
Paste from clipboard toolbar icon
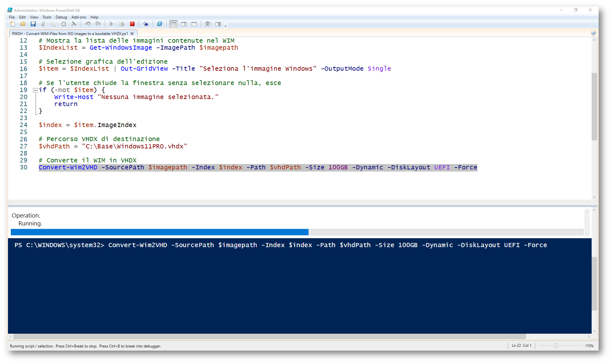[x=64, y=24]
